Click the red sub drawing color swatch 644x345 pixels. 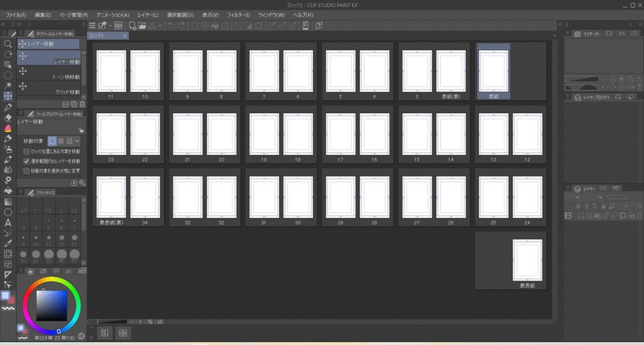[x=11, y=300]
